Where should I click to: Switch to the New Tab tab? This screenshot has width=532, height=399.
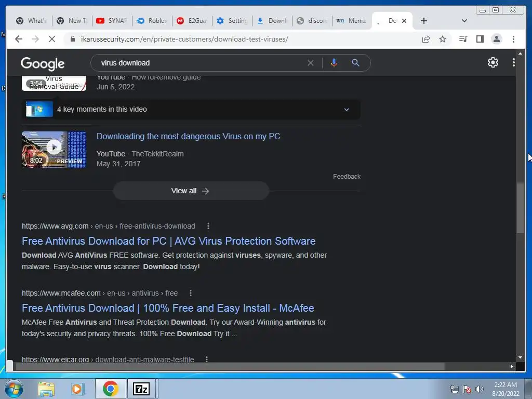coord(72,21)
